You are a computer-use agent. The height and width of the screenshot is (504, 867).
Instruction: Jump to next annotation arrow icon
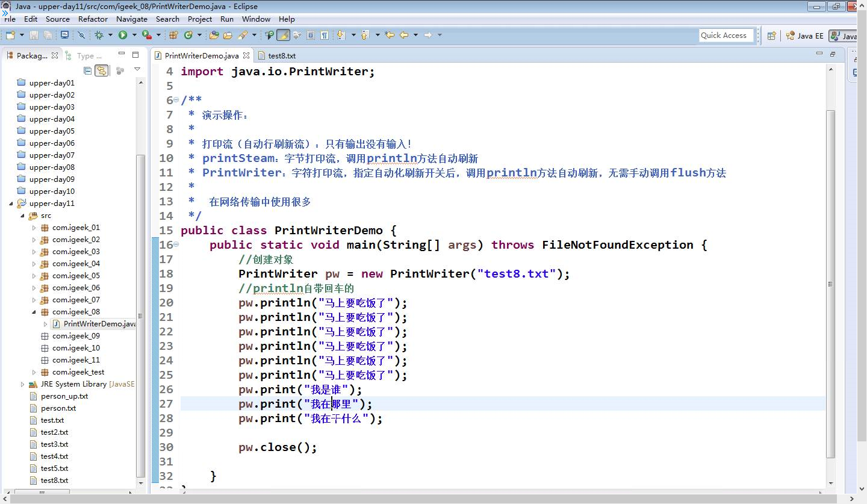(341, 35)
